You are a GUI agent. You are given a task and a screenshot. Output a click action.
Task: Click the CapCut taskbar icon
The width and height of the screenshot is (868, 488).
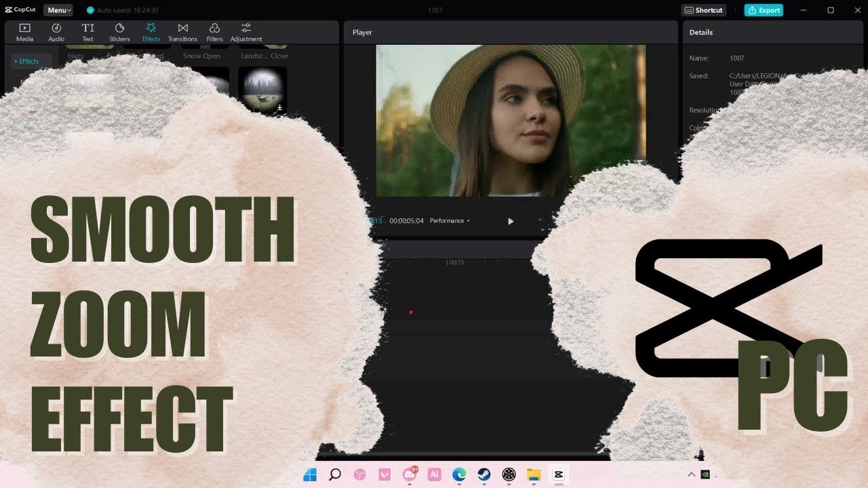point(559,474)
